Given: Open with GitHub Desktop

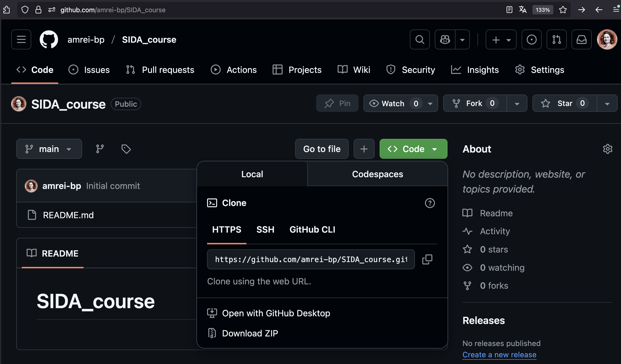Looking at the screenshot, I should [269, 313].
